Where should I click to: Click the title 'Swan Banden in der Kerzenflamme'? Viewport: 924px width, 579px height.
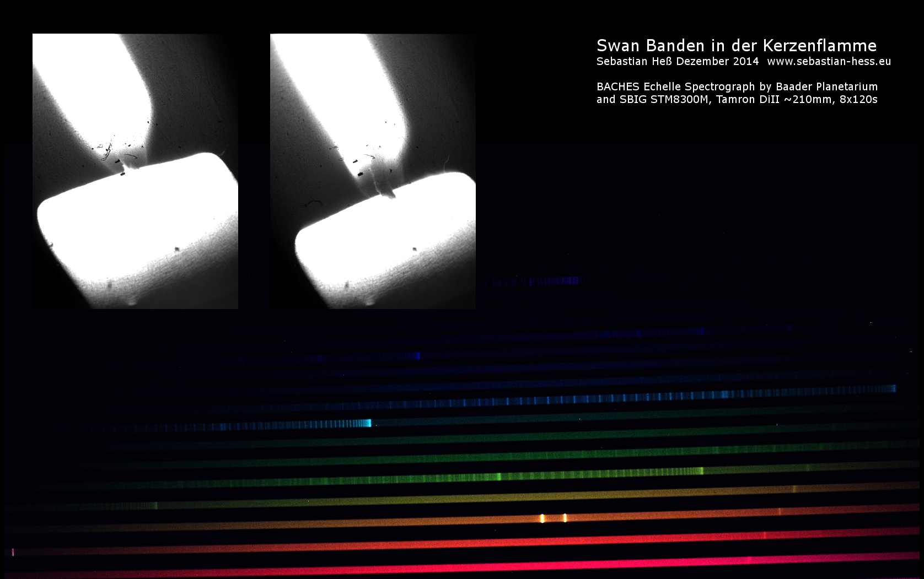736,46
